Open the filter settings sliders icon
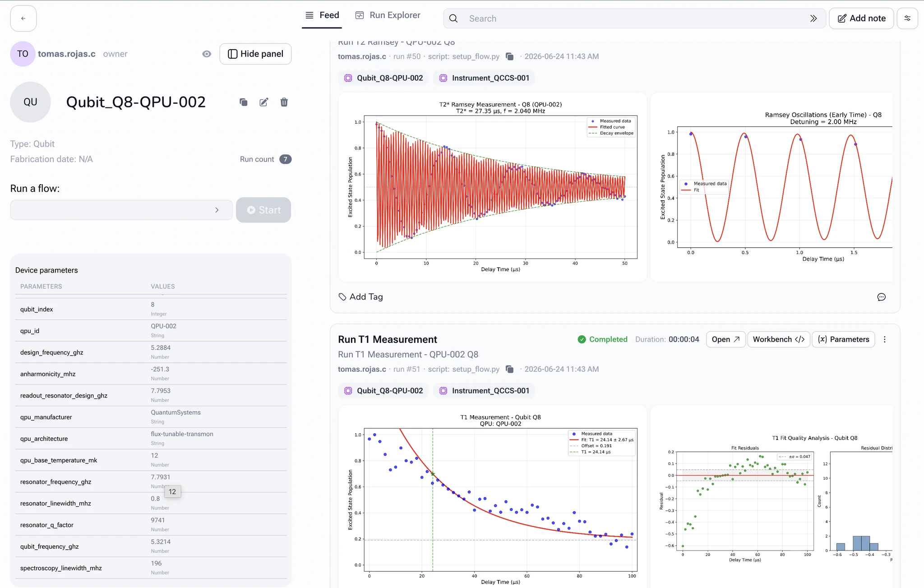 click(x=907, y=19)
